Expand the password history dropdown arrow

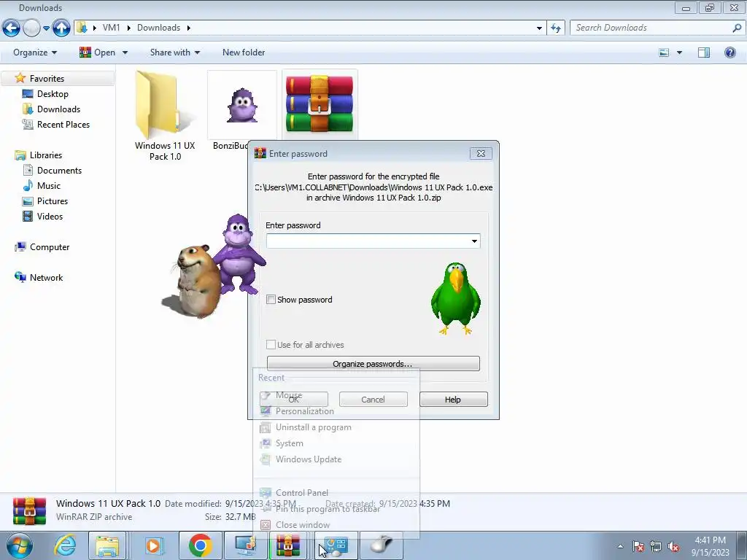pos(474,241)
